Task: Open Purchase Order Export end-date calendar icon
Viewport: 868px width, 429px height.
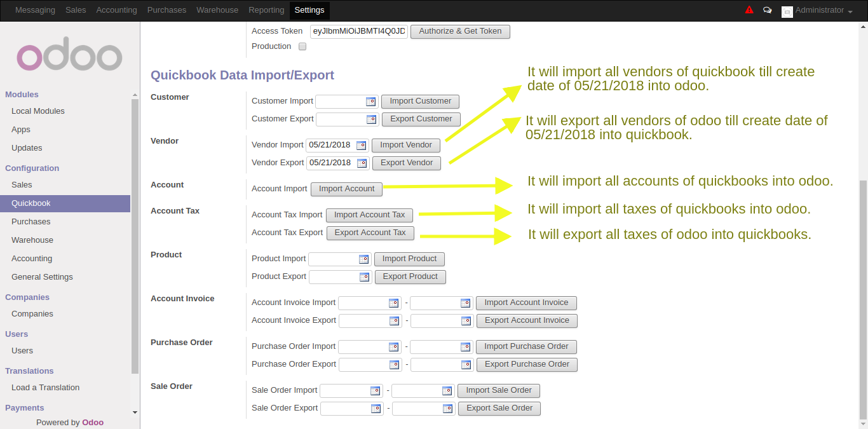Action: point(466,365)
